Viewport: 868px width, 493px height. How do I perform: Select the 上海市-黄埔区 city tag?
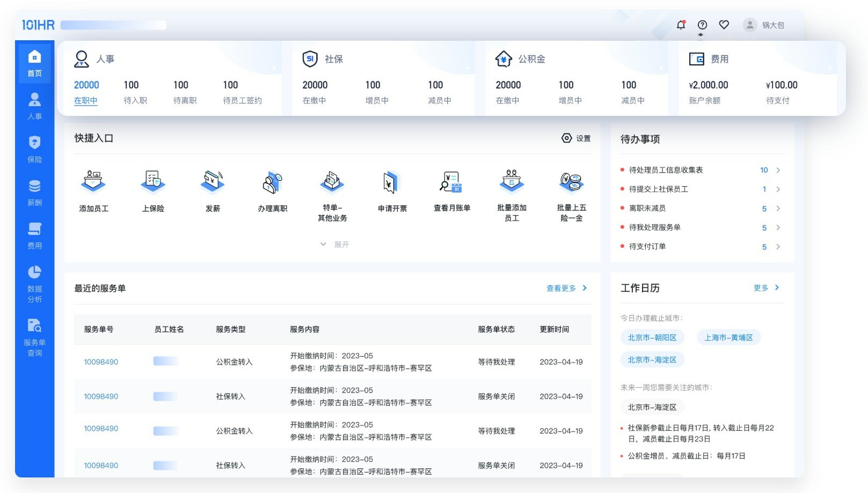(728, 337)
